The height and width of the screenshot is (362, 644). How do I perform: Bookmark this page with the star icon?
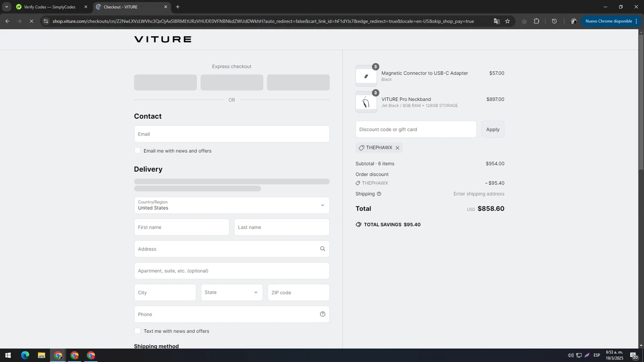click(x=507, y=21)
